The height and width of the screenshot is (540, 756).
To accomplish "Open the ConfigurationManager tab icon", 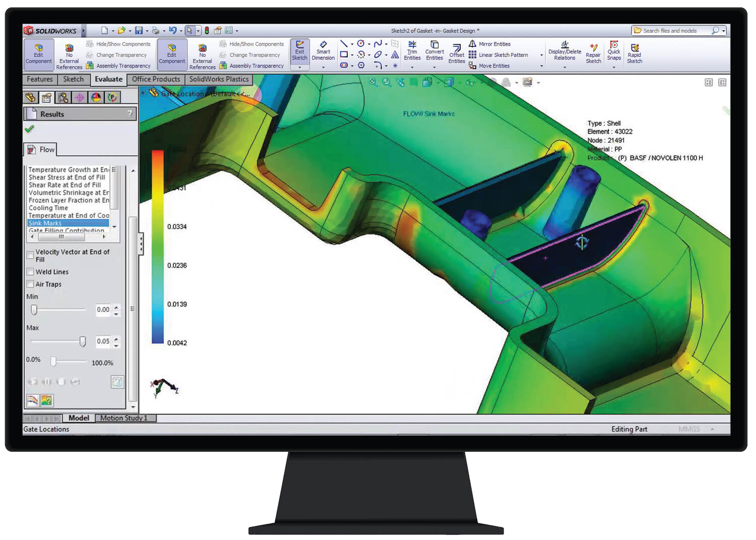I will 63,97.
